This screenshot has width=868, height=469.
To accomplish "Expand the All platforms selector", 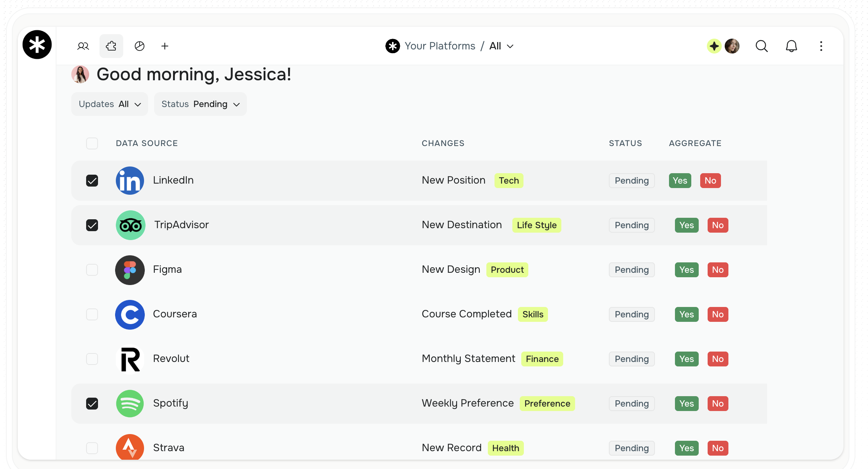I will pos(502,46).
